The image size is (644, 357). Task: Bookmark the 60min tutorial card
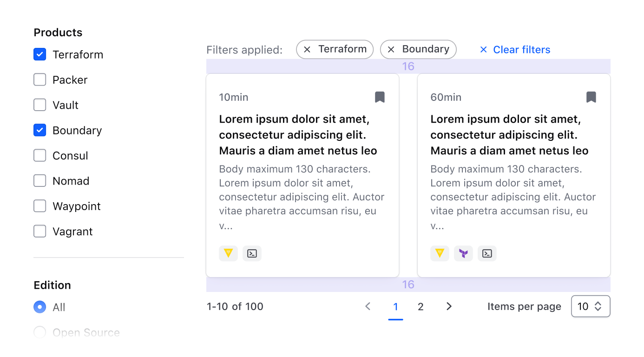pos(591,97)
